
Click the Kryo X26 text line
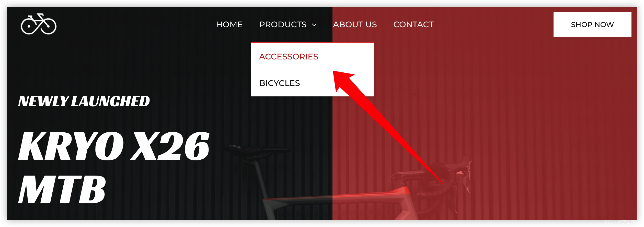click(114, 146)
